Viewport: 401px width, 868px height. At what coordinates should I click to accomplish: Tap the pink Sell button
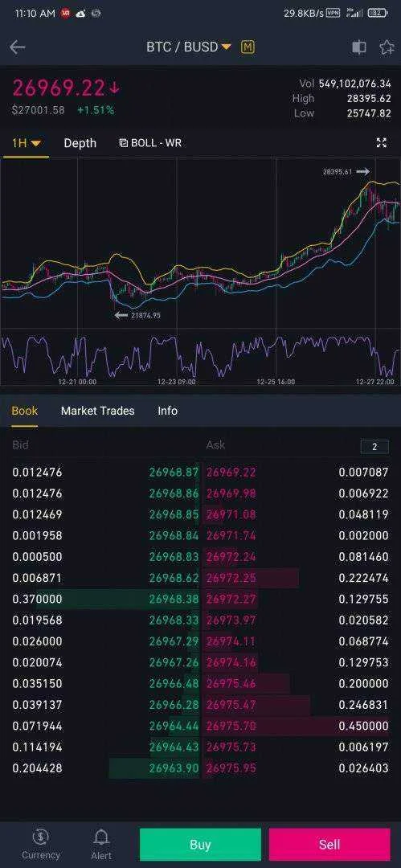[x=329, y=844]
